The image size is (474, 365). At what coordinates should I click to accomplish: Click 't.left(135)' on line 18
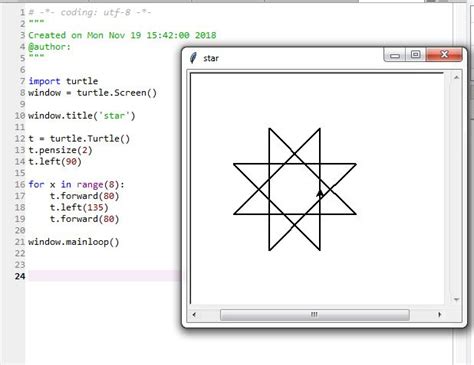click(79, 207)
